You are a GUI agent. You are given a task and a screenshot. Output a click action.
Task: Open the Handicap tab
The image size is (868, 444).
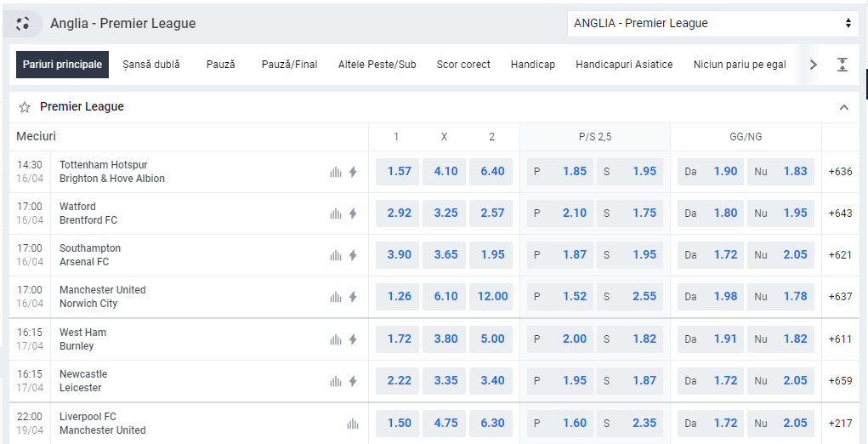[x=532, y=65]
